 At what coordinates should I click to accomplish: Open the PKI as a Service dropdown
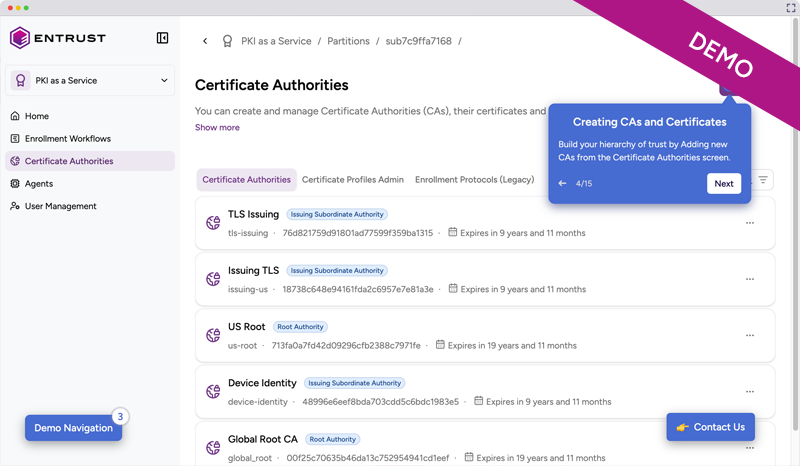pos(90,81)
